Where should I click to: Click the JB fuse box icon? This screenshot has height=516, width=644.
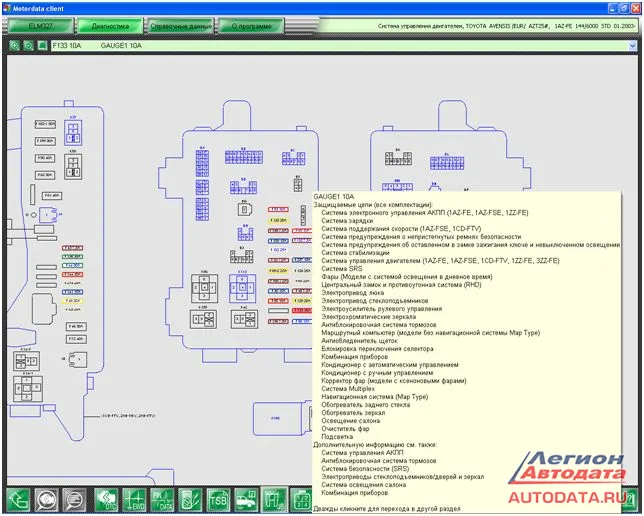pyautogui.click(x=274, y=500)
